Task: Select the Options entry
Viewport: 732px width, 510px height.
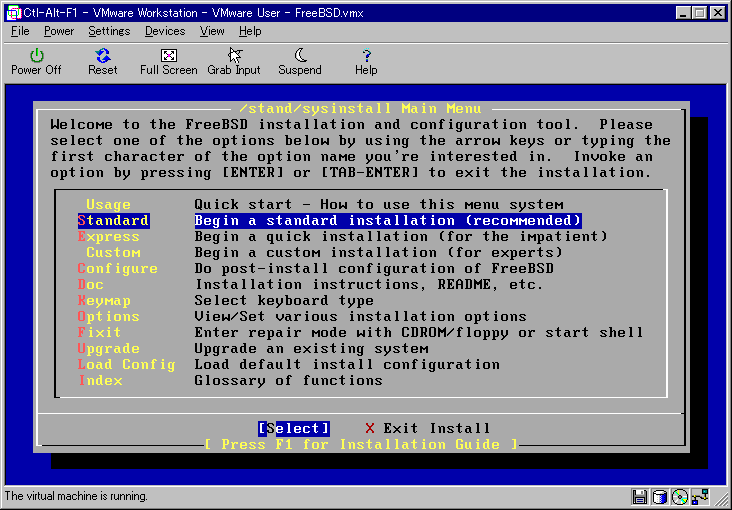Action: [108, 317]
